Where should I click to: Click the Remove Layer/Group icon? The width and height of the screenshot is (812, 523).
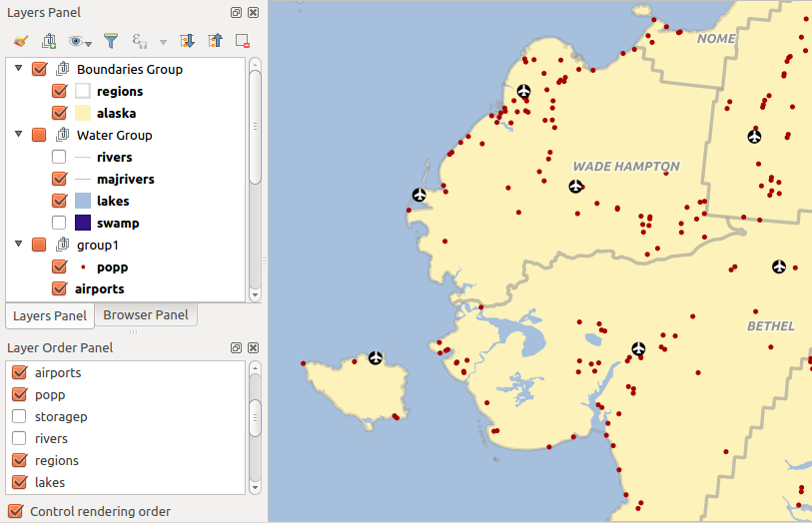click(243, 41)
